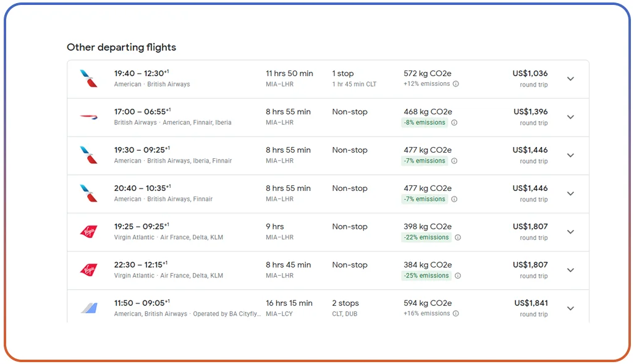Image resolution: width=634 pixels, height=364 pixels.
Task: Click the American Airlines logo on the first flight
Action: [x=89, y=78]
